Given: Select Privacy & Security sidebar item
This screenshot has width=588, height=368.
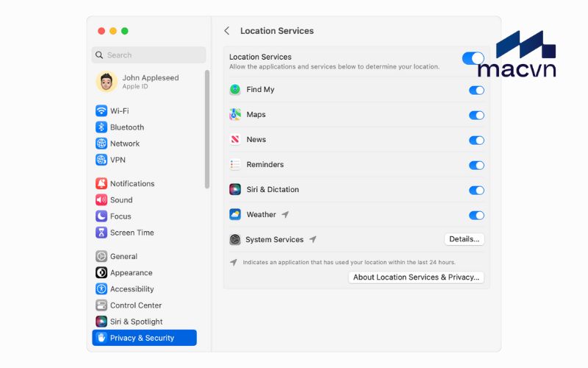Looking at the screenshot, I should pos(144,338).
